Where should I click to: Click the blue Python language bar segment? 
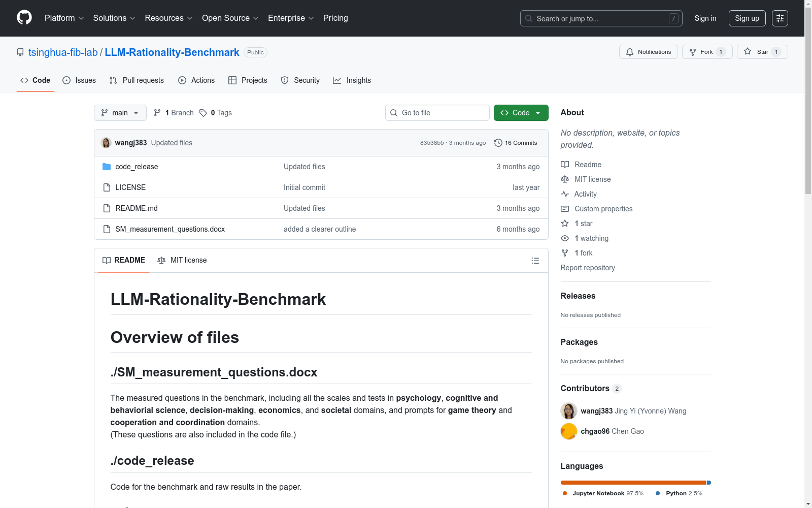(x=709, y=483)
